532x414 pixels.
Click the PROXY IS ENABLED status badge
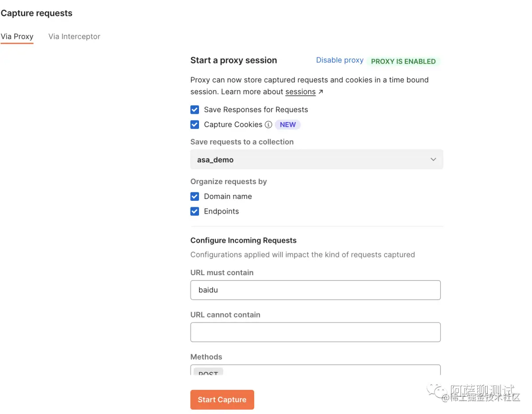coord(403,61)
